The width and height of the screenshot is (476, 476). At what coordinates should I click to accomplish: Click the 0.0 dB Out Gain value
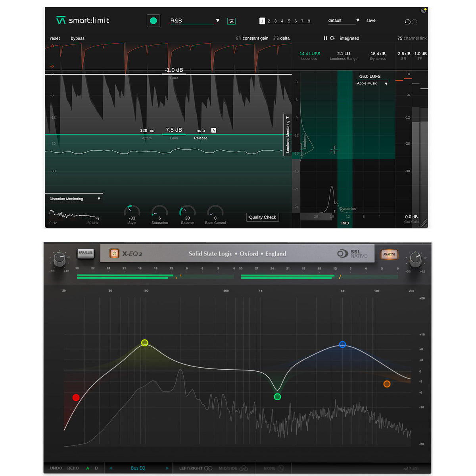point(411,217)
